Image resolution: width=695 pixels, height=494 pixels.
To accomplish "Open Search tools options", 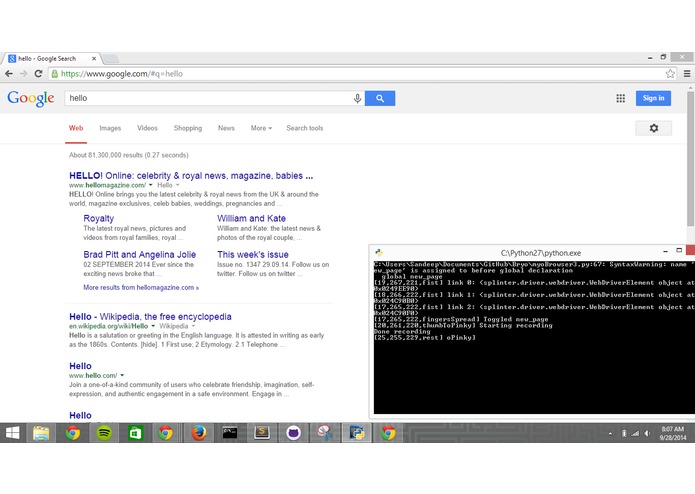I will pyautogui.click(x=305, y=128).
